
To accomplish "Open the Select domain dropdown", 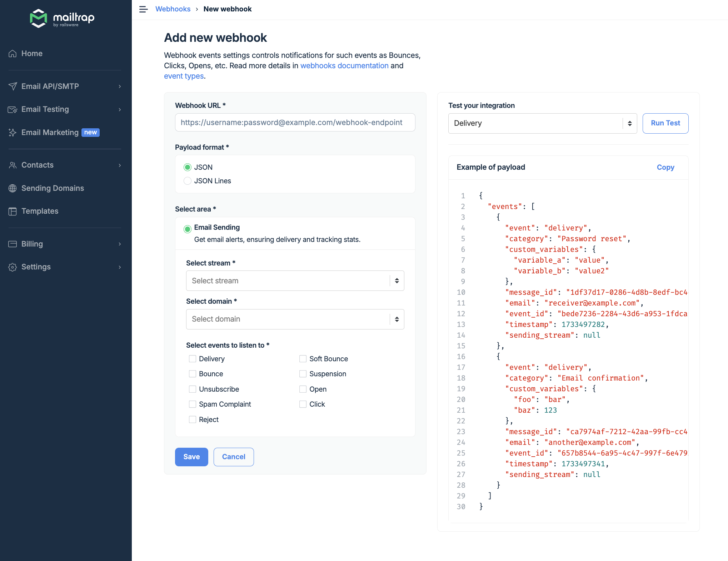I will tap(295, 319).
